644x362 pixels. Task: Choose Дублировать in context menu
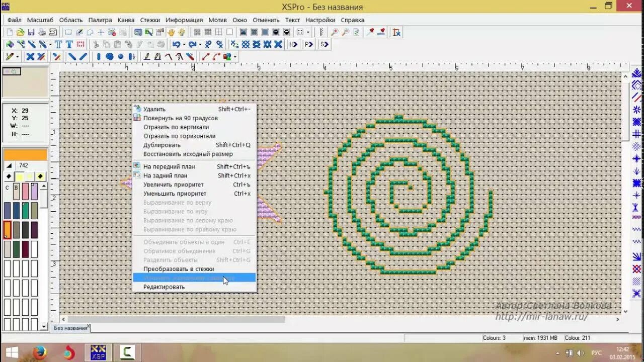point(194,145)
